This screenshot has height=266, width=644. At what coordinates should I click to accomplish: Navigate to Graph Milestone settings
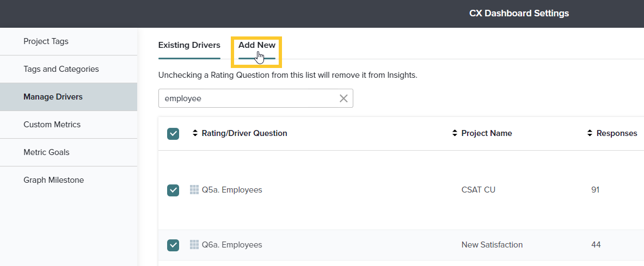pyautogui.click(x=53, y=180)
